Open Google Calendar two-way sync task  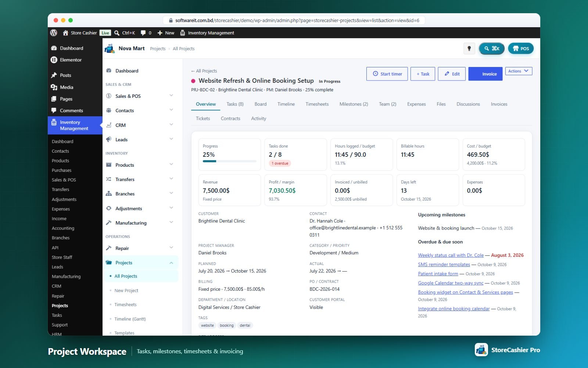(x=451, y=283)
